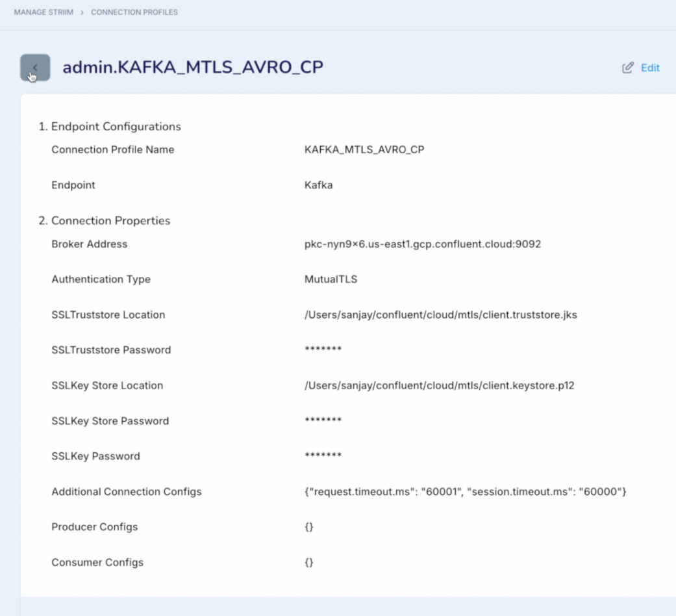Select the SSLTruststore Location path

(x=441, y=314)
